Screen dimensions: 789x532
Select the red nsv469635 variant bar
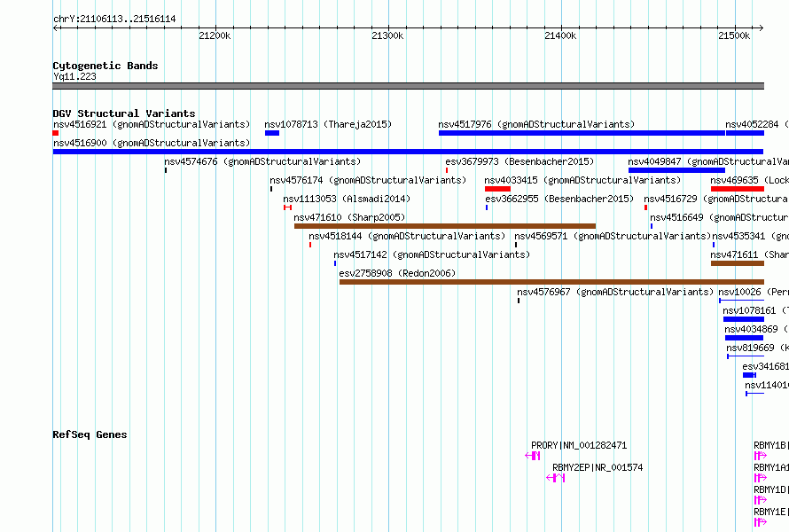coord(738,189)
